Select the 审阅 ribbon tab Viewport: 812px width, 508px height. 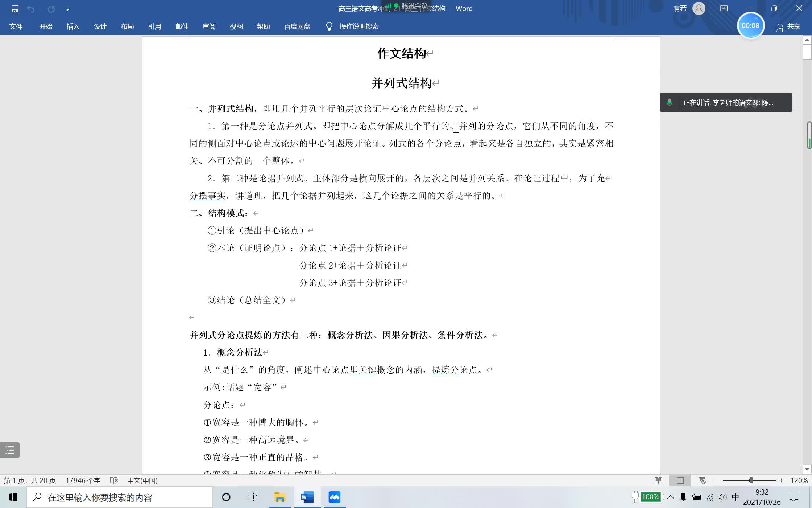coord(209,26)
